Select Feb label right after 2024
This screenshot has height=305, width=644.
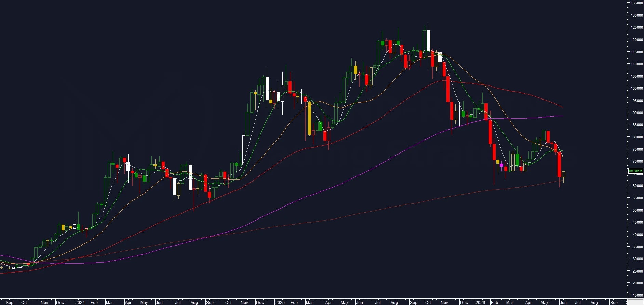click(94, 302)
